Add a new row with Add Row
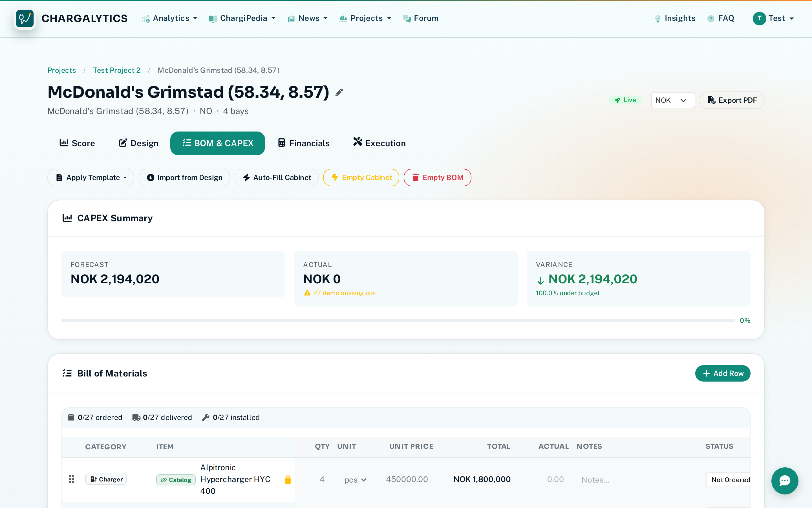The width and height of the screenshot is (812, 508). tap(723, 373)
